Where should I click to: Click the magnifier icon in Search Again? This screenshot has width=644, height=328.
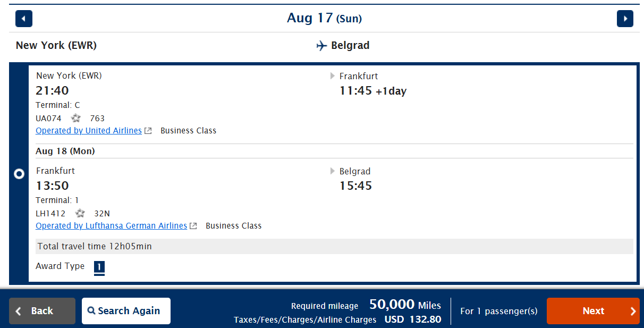pos(91,311)
